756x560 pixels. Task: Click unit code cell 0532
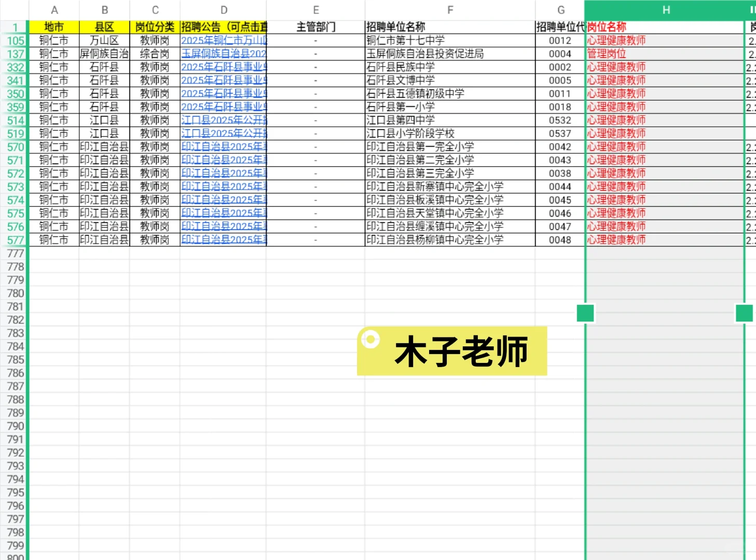tap(560, 120)
